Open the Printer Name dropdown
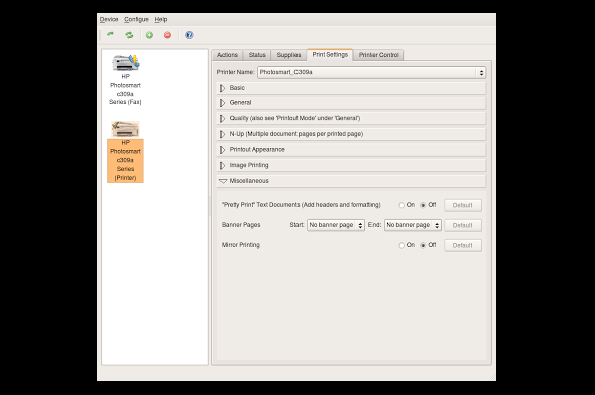Viewport: 595px width, 395px height. 371,72
